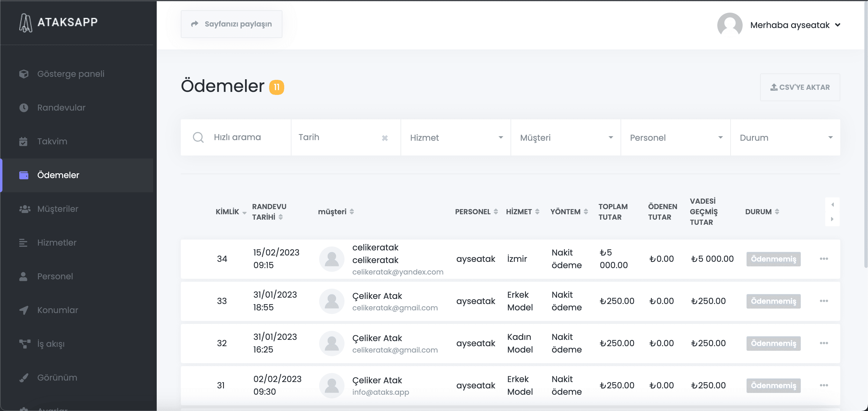This screenshot has width=868, height=411.
Task: Open the Hizmet filter dropdown
Action: pos(456,137)
